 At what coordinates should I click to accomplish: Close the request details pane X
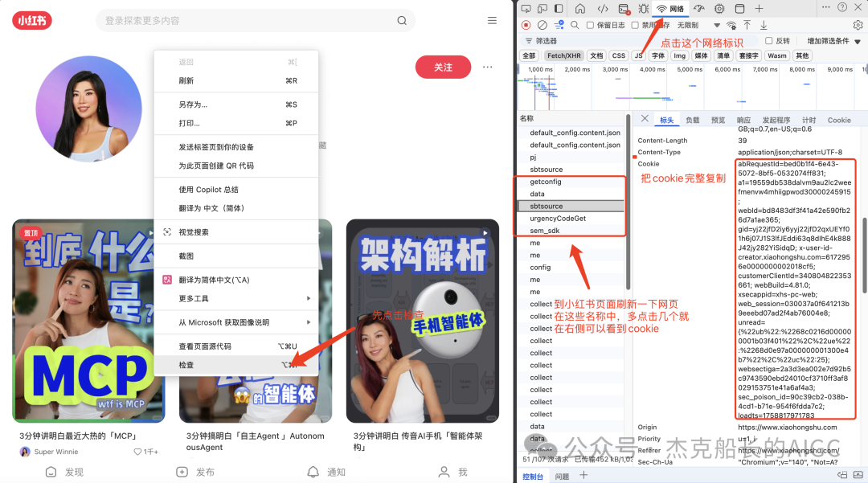(645, 118)
